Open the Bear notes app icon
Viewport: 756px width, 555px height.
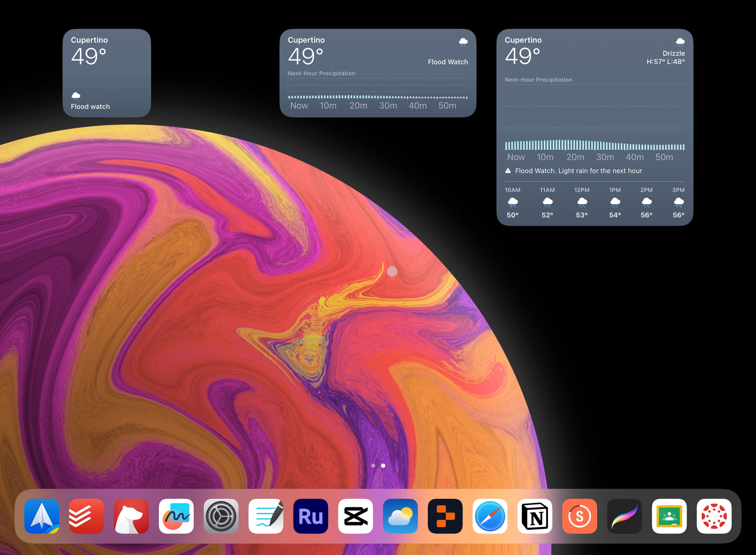point(131,516)
